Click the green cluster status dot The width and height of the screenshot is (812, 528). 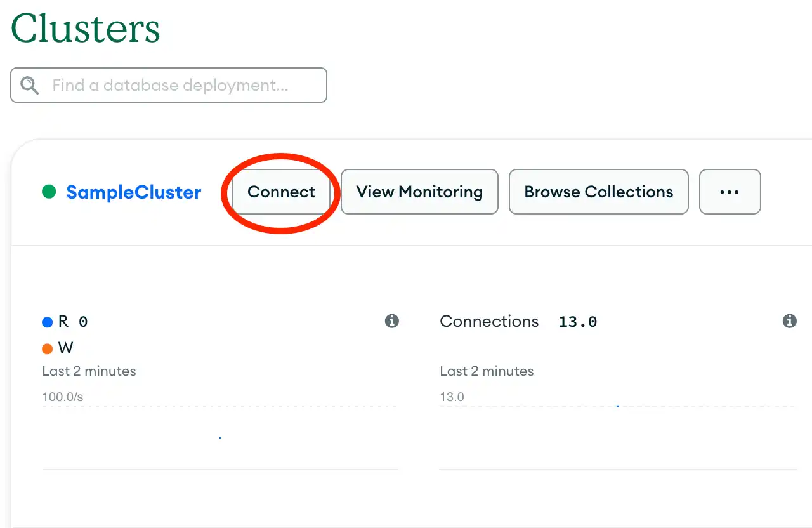click(49, 192)
